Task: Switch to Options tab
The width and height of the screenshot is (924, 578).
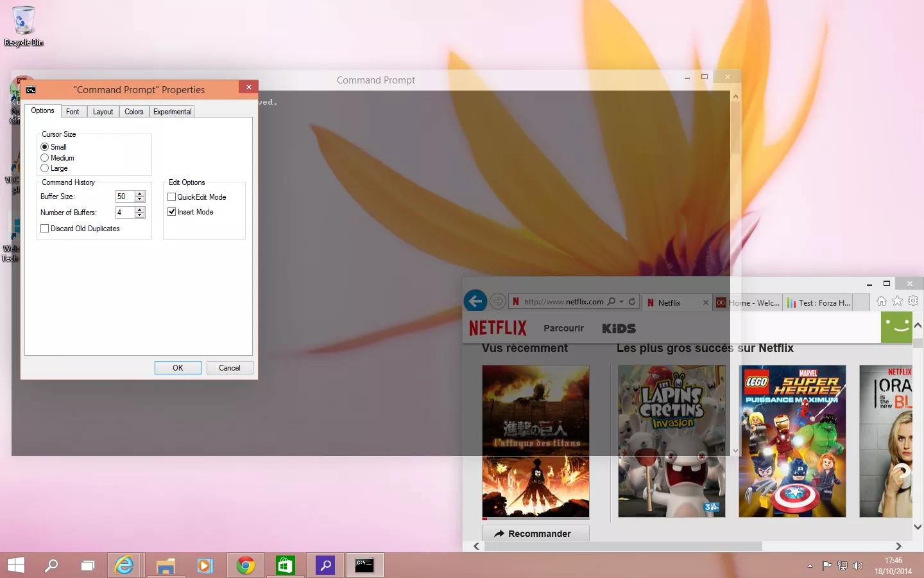Action: (43, 110)
